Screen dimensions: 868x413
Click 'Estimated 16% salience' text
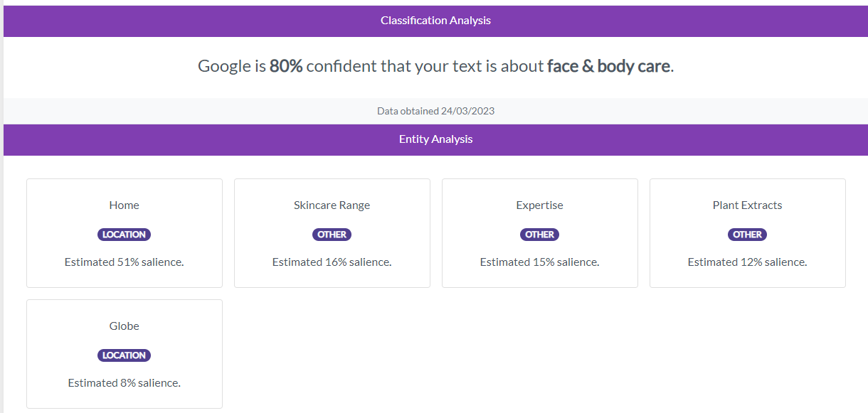(332, 262)
